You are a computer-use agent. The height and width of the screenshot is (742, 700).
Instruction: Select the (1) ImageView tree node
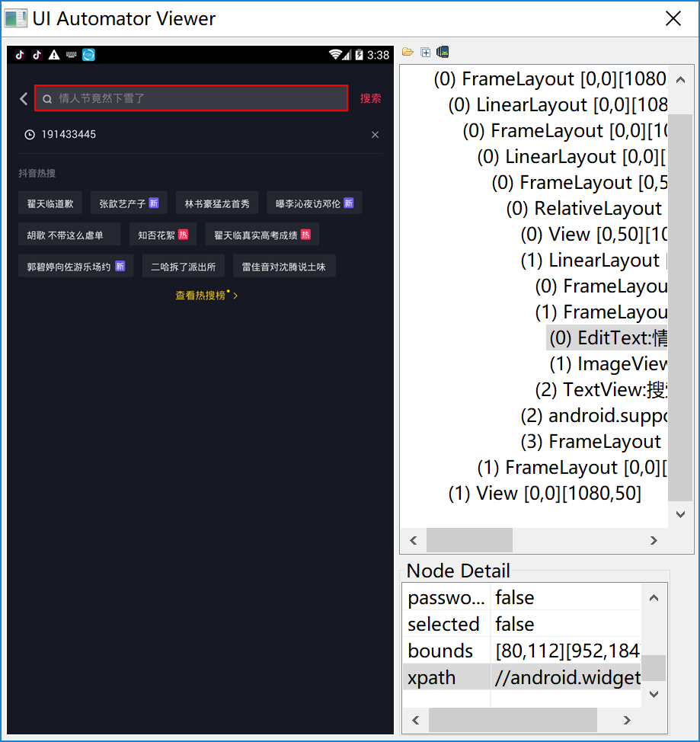(x=608, y=364)
